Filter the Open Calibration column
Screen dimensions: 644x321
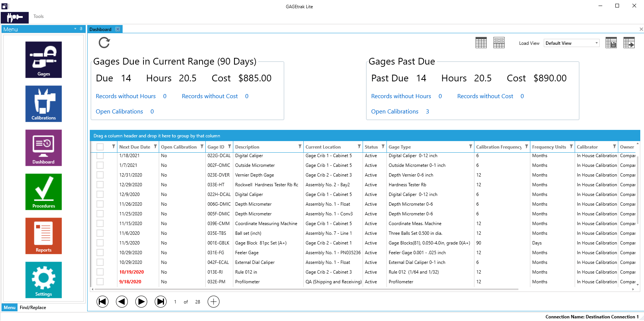click(x=202, y=147)
